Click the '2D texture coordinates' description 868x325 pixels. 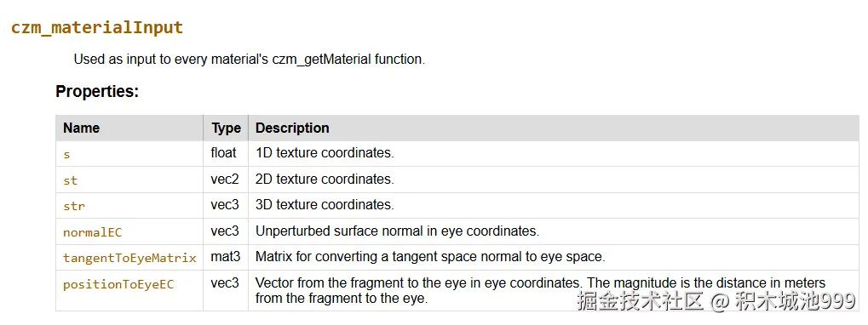point(325,179)
